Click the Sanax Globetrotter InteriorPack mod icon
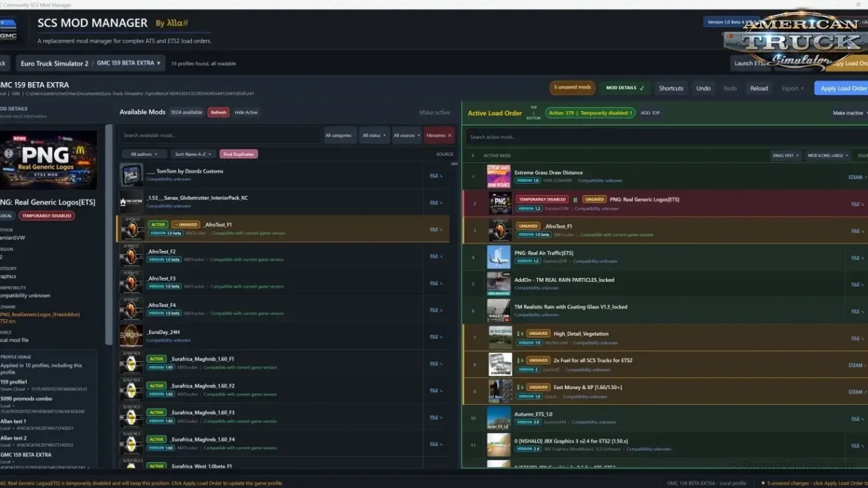This screenshot has width=868, height=488. pyautogui.click(x=132, y=202)
